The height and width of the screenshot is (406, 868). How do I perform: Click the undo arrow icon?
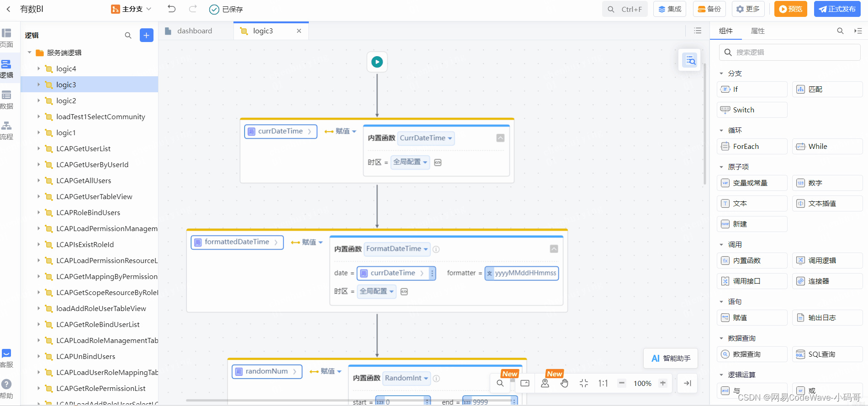click(171, 9)
